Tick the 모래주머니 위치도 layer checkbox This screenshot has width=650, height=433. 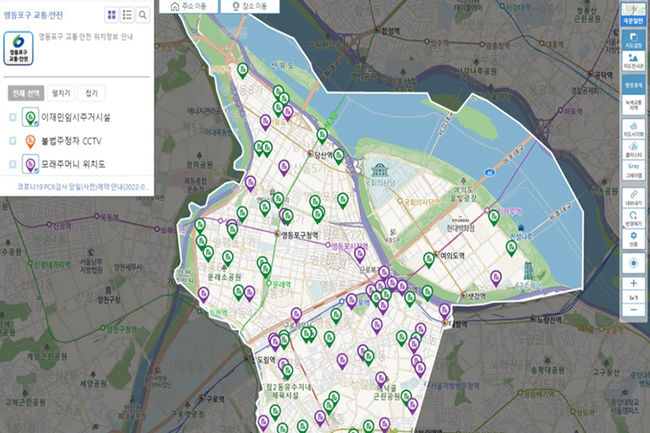(x=12, y=164)
